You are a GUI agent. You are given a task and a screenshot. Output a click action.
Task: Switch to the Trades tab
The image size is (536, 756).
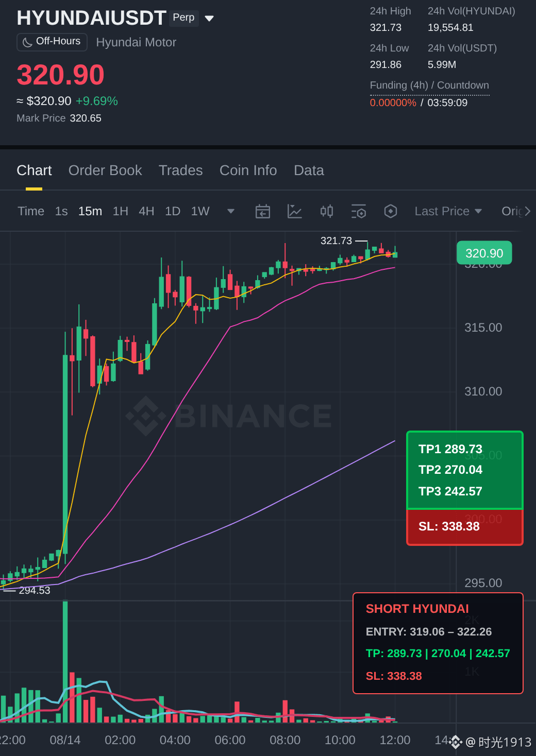point(181,170)
